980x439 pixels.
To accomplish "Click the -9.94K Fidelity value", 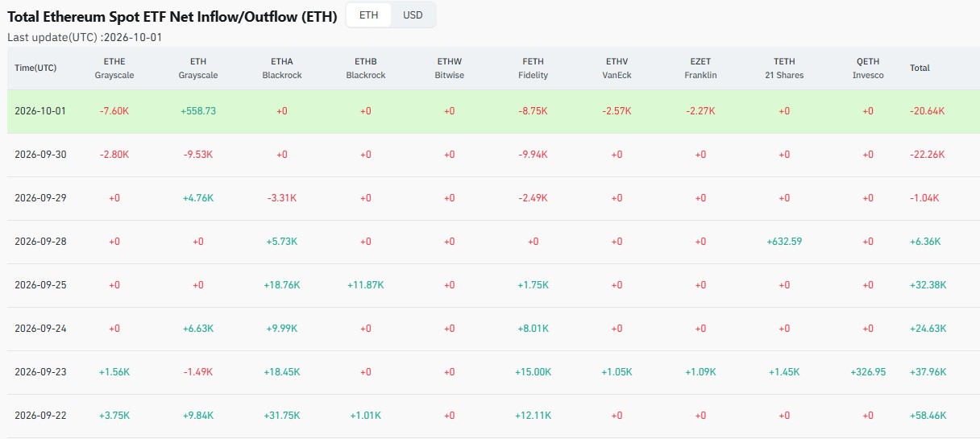I will tap(534, 155).
